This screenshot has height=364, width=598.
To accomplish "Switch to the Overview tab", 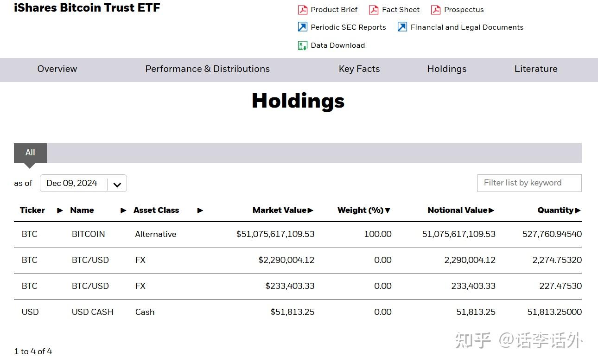I will tap(57, 69).
